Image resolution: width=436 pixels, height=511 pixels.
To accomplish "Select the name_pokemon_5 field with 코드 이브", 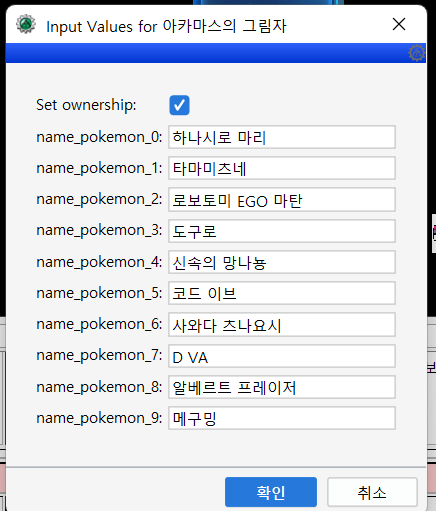I will [x=282, y=293].
